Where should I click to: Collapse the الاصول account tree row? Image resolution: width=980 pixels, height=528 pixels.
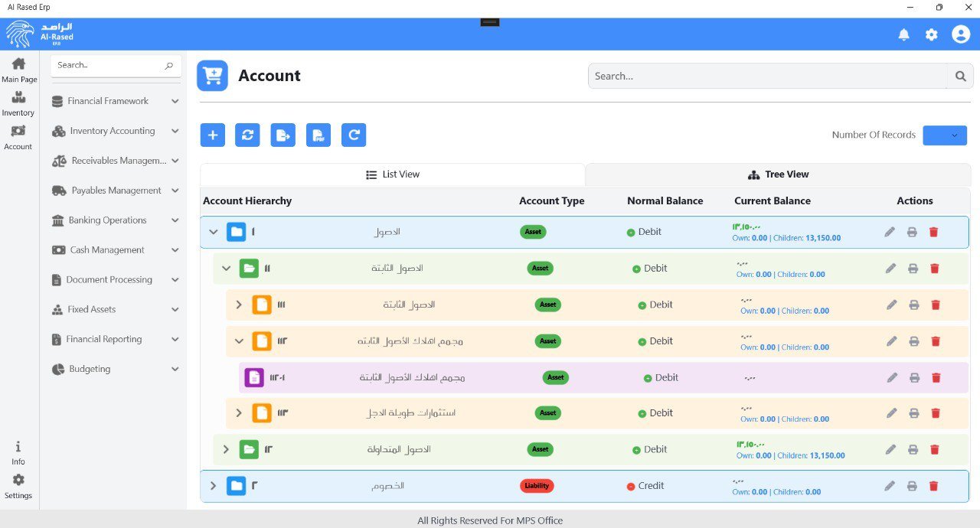click(213, 231)
